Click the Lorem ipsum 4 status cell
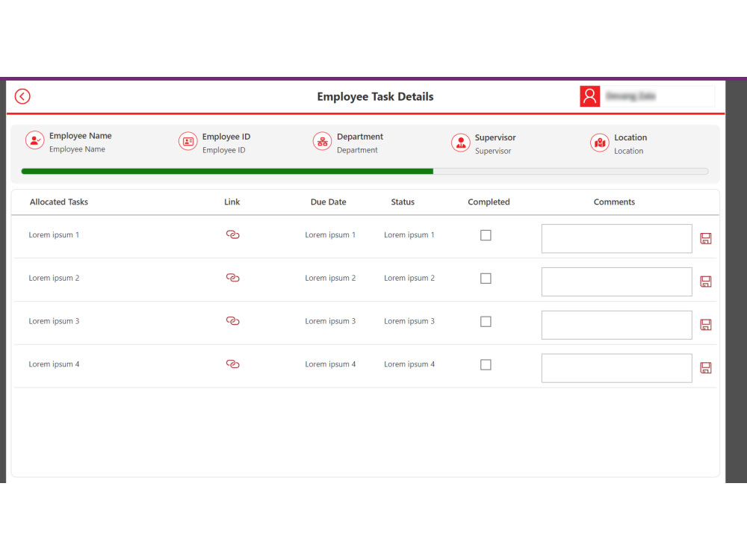Image resolution: width=747 pixels, height=560 pixels. pyautogui.click(x=409, y=364)
